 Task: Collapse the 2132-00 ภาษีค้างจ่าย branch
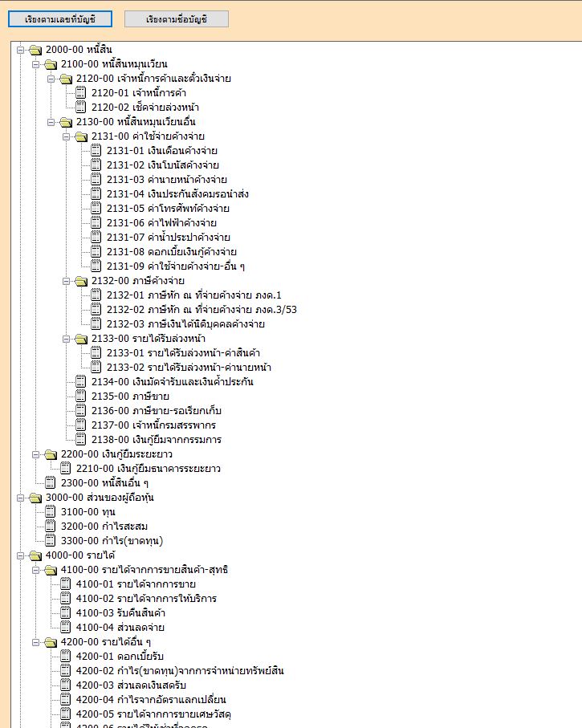[66, 281]
